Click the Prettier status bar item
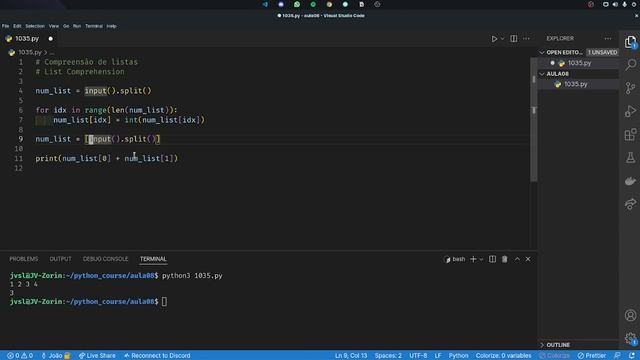640x360 pixels. point(592,356)
